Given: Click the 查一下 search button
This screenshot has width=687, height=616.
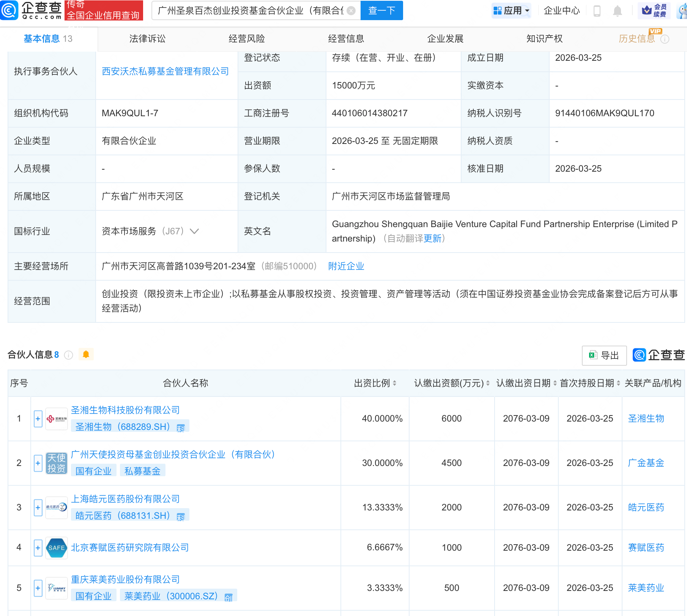Looking at the screenshot, I should [x=381, y=11].
